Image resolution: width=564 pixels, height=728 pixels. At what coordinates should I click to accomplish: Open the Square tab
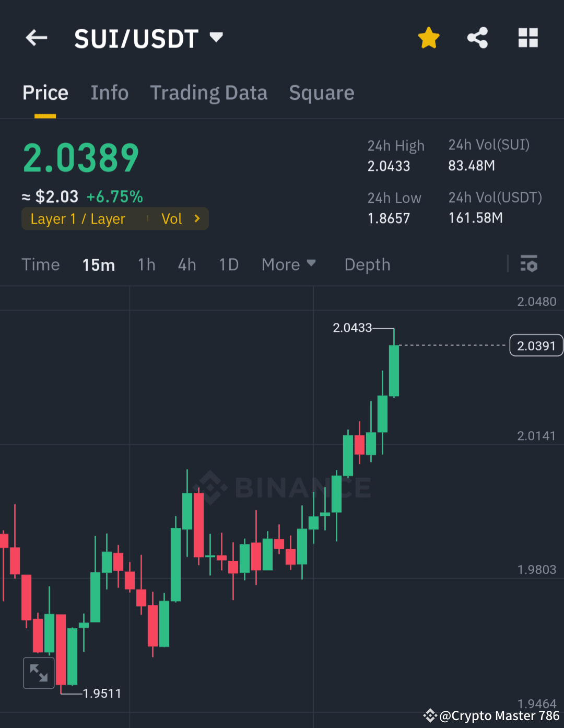(x=321, y=93)
